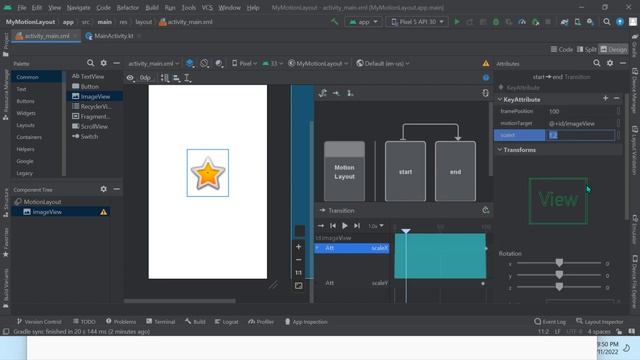Zoom out the design surface
This screenshot has height=360, width=640.
[298, 260]
